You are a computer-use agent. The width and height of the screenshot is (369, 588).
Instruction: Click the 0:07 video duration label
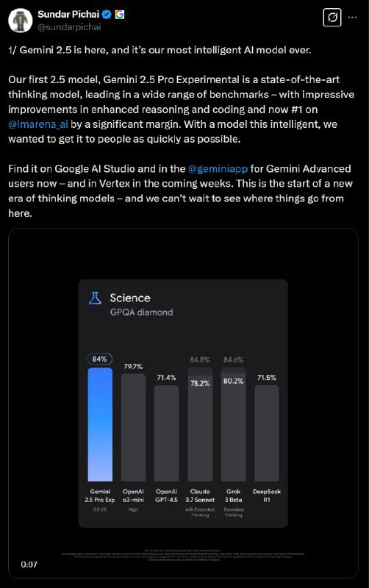pyautogui.click(x=29, y=564)
